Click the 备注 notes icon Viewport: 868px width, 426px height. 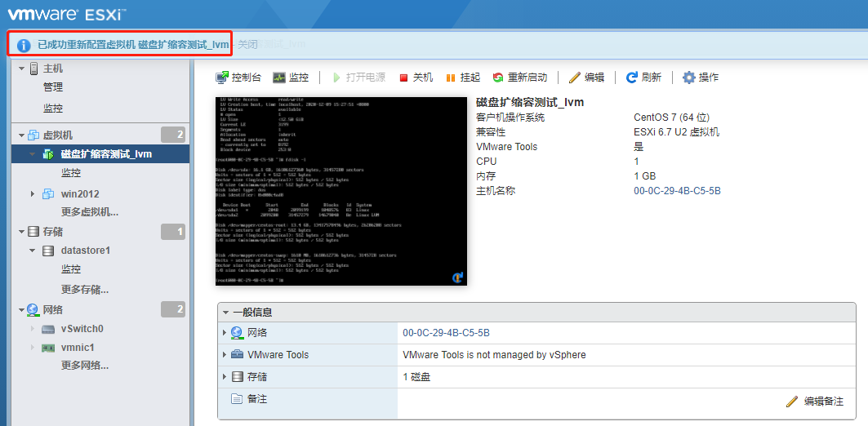(237, 398)
